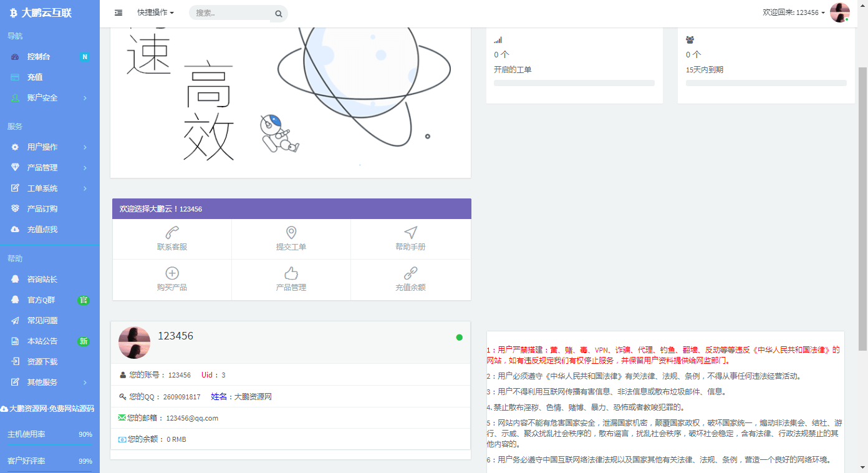Open 本站公告 in the help section
This screenshot has height=473, width=868.
click(50, 341)
